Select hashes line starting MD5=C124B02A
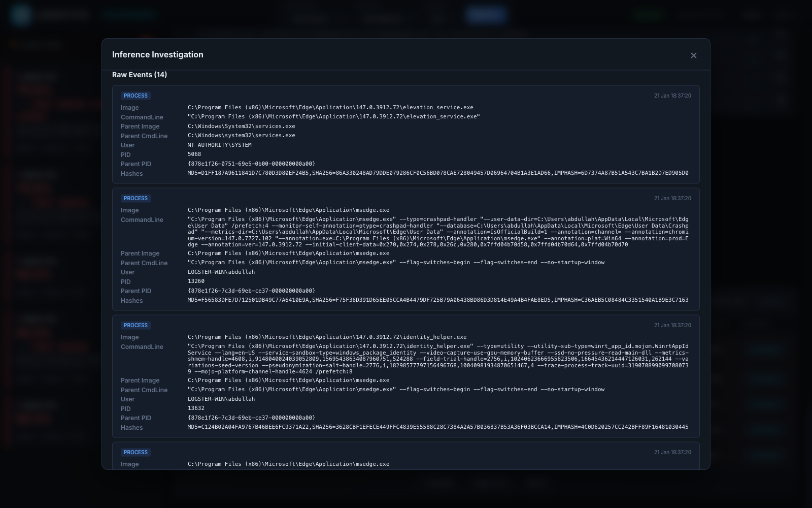The width and height of the screenshot is (812, 508). click(438, 427)
